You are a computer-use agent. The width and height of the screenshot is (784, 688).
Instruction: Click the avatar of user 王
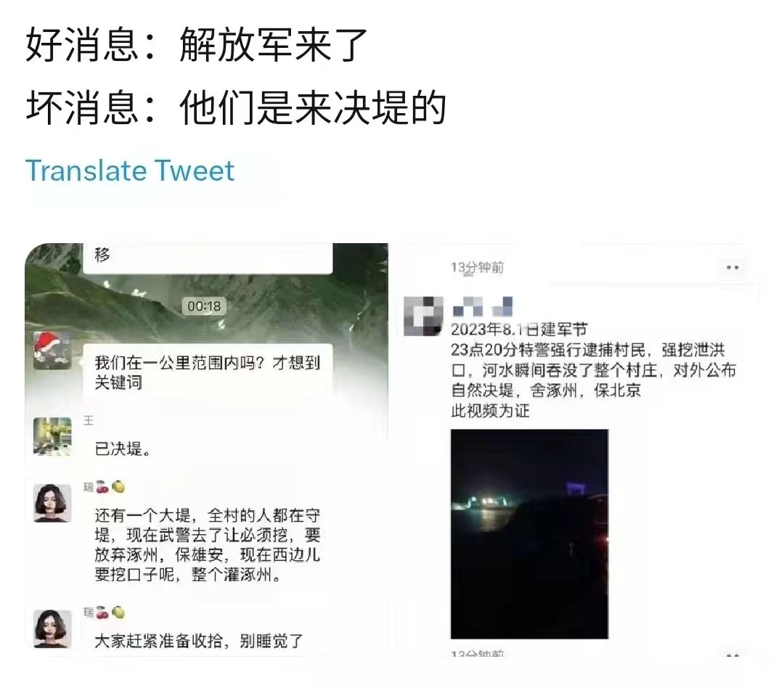[52, 436]
